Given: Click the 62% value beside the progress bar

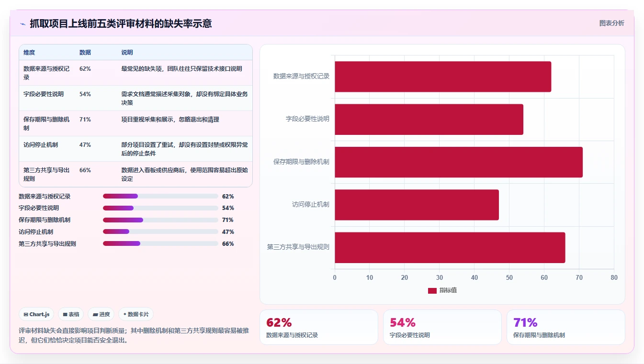Looking at the screenshot, I should [228, 196].
